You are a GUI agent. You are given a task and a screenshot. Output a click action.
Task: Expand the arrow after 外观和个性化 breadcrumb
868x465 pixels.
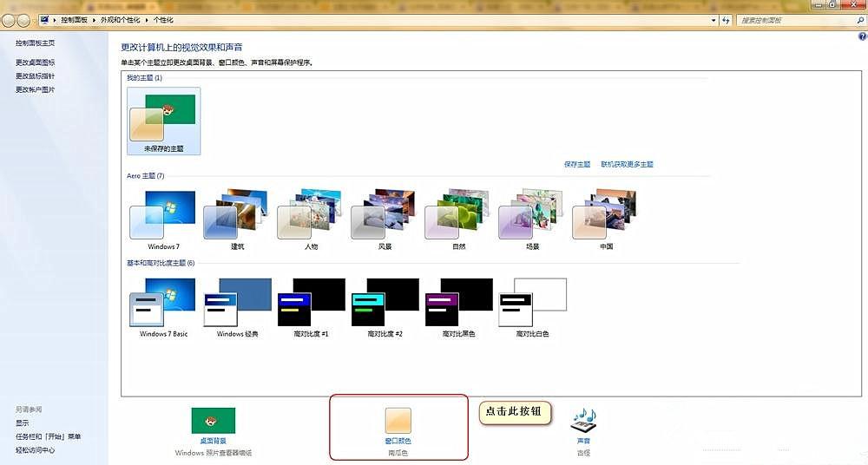(x=147, y=20)
